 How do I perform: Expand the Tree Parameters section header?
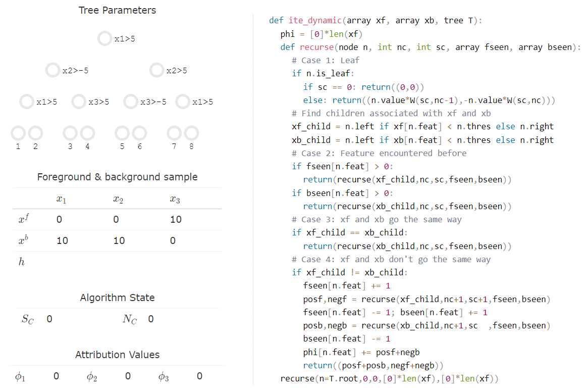pos(117,10)
